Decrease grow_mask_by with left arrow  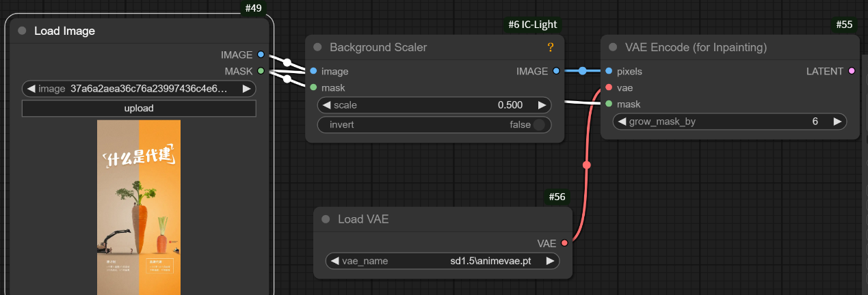pyautogui.click(x=622, y=122)
